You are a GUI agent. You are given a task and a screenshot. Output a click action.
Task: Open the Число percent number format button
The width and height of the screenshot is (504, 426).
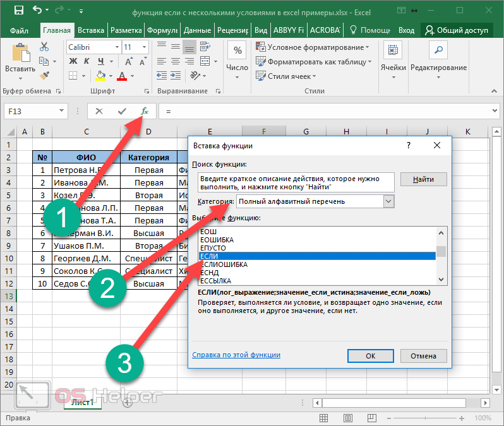coord(237,50)
